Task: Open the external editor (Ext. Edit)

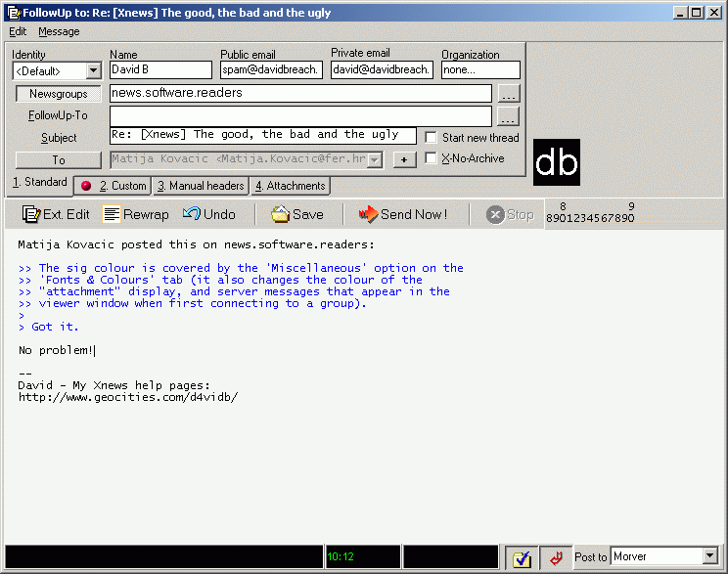Action: click(x=56, y=214)
